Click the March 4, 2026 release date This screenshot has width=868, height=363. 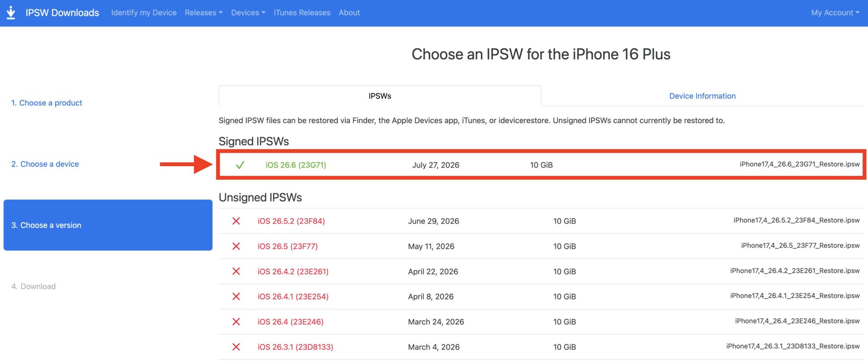pyautogui.click(x=434, y=347)
